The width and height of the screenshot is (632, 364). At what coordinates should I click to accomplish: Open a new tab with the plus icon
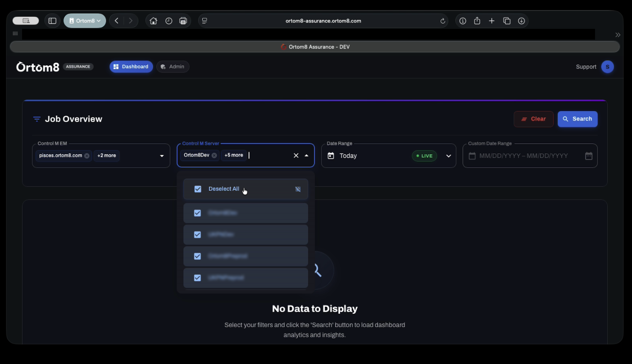coord(491,21)
